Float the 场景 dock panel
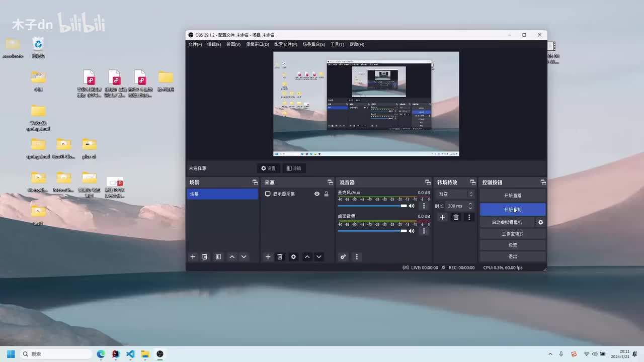The image size is (644, 362). click(x=255, y=182)
